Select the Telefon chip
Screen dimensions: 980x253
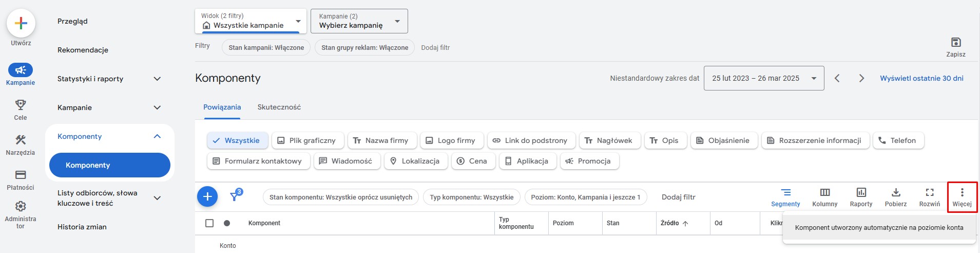click(x=898, y=140)
